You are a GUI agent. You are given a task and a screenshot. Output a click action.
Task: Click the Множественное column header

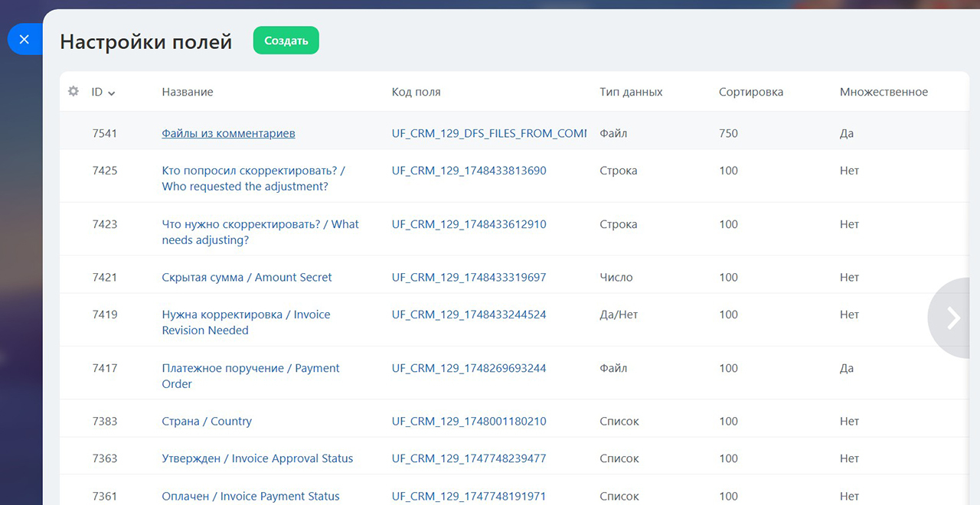tap(884, 92)
